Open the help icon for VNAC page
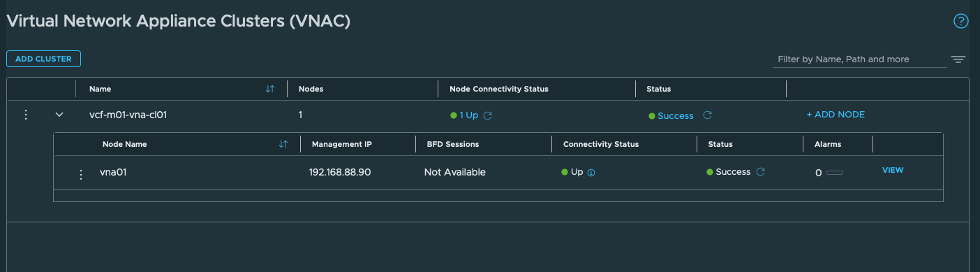 coord(960,22)
